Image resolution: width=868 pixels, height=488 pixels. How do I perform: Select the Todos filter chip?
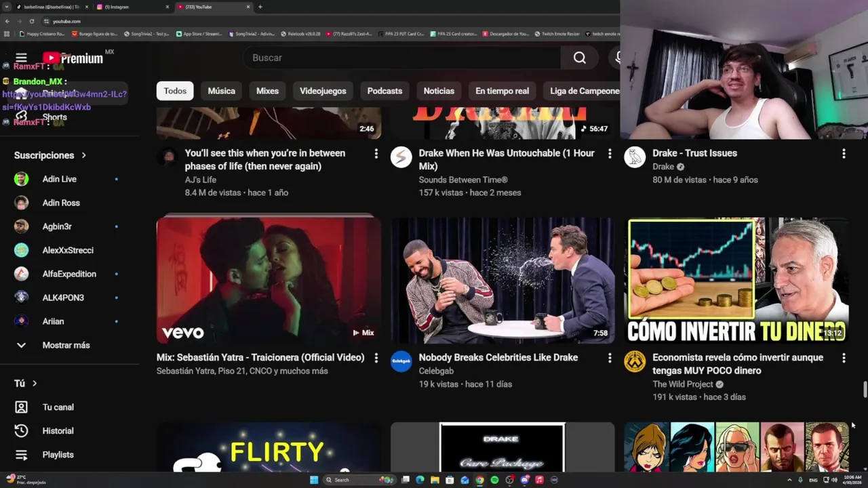[175, 91]
